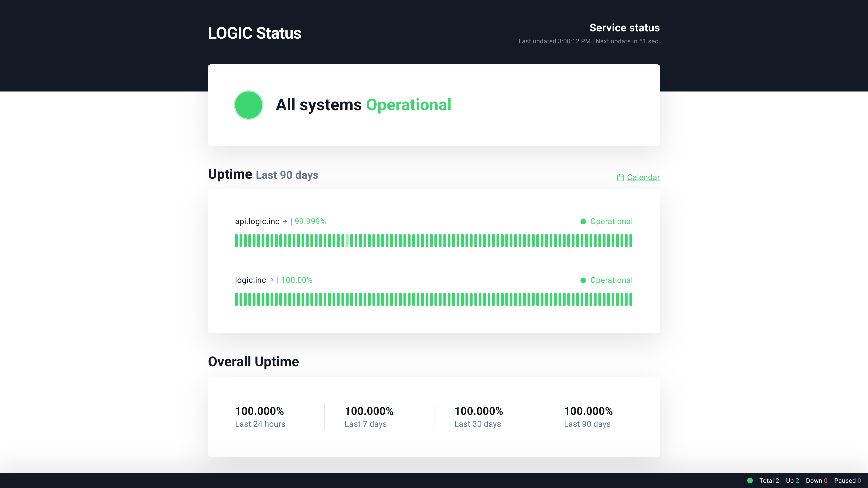This screenshot has width=868, height=488.
Task: Click green status dot for logic.inc
Action: [583, 280]
